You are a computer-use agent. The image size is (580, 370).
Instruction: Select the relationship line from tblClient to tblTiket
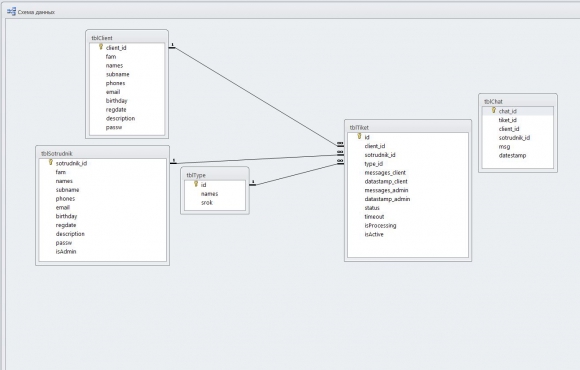[x=255, y=97]
